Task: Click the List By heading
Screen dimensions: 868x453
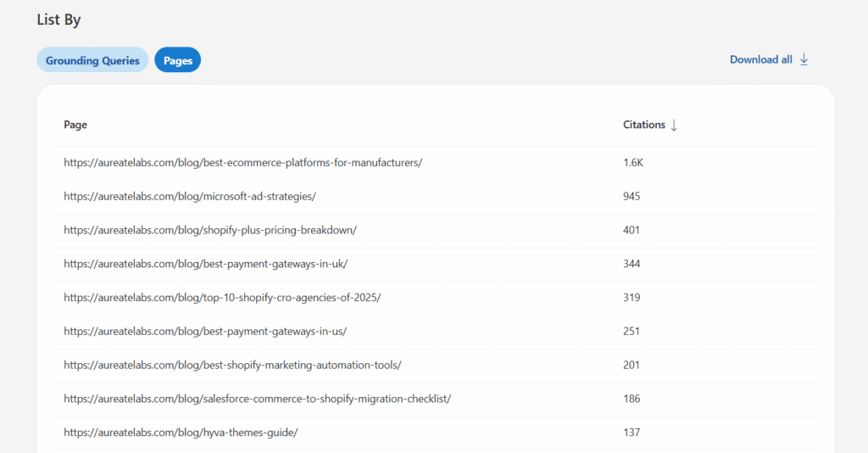Action: click(x=58, y=20)
